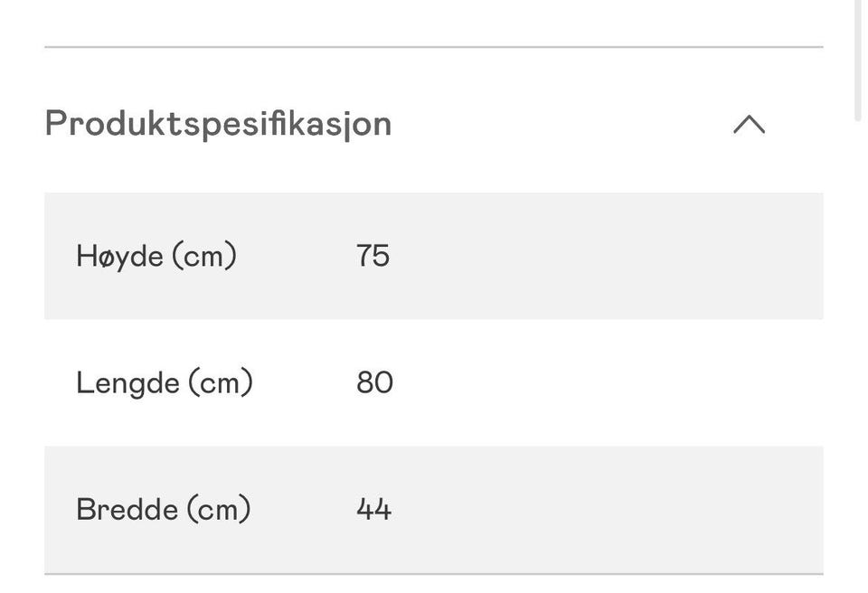Viewport: 868px width, 593px height.
Task: Click empty space right of value 80
Action: (x=606, y=382)
